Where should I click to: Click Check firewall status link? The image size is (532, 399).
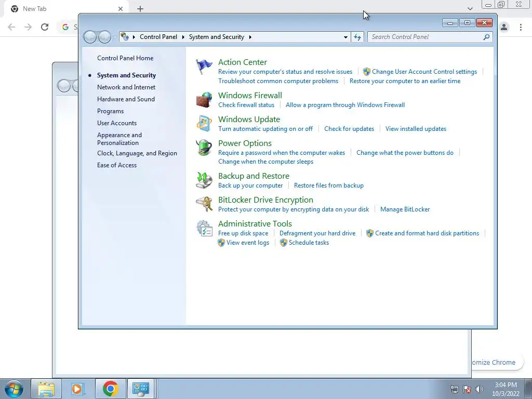point(246,105)
